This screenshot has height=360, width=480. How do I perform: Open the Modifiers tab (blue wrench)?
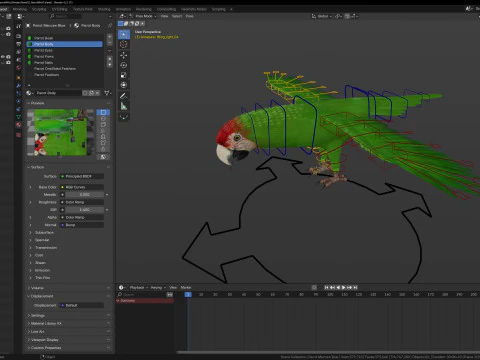(x=19, y=86)
